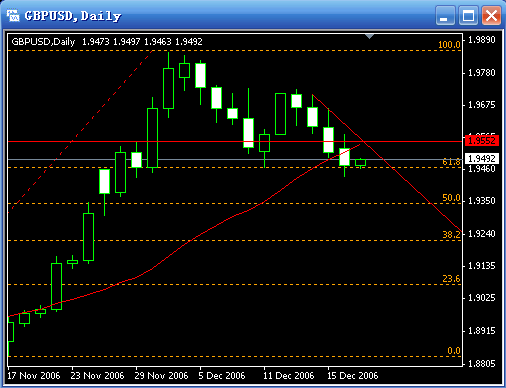Click the 1.9135 price scale value
506x388 pixels.
point(482,266)
